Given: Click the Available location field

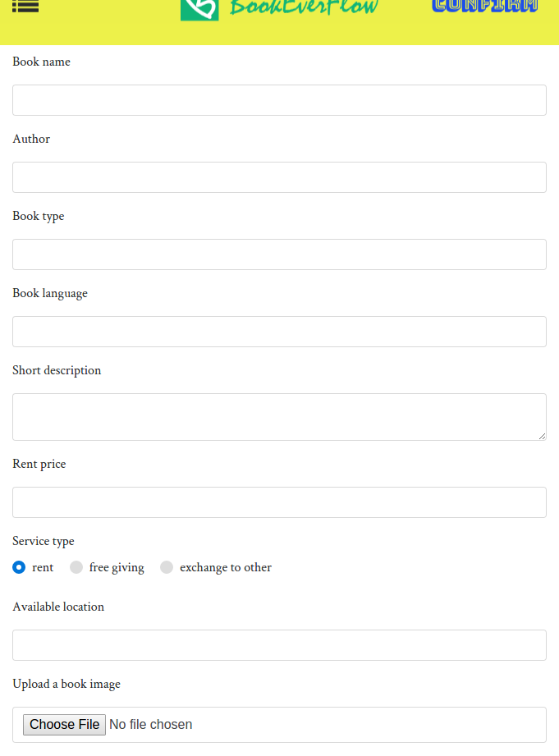Looking at the screenshot, I should coord(279,645).
